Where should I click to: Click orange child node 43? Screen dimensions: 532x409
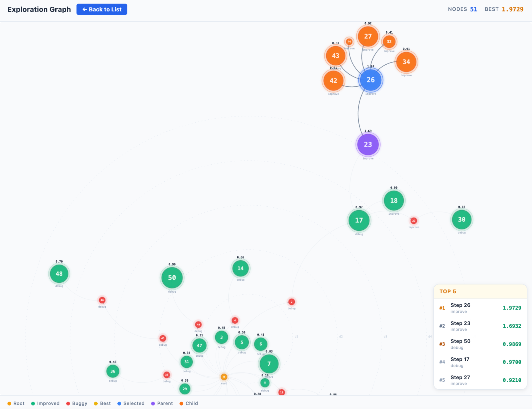(x=335, y=56)
